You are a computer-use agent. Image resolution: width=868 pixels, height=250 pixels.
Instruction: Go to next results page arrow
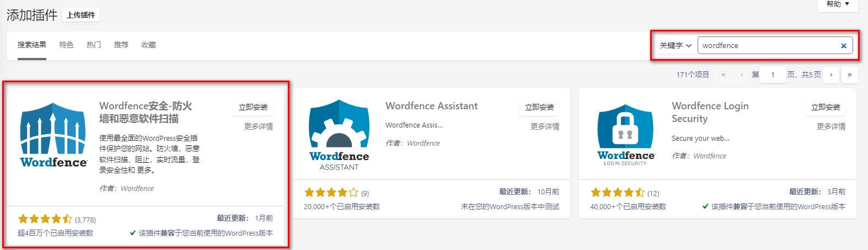pyautogui.click(x=831, y=75)
